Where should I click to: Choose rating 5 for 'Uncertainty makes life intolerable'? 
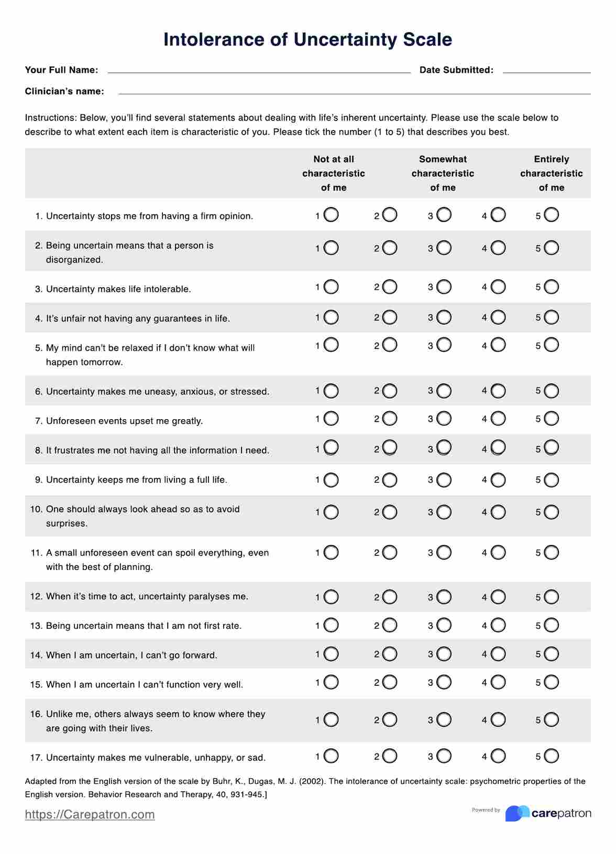click(x=551, y=287)
